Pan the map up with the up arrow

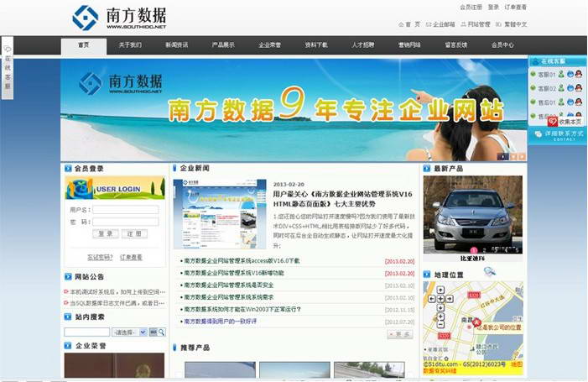coord(440,290)
